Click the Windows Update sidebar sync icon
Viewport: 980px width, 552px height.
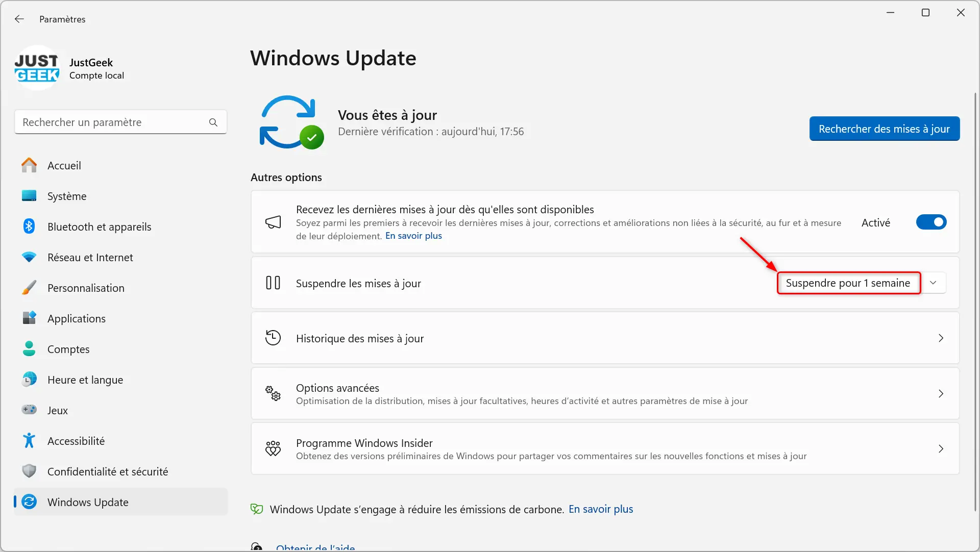[x=29, y=502]
